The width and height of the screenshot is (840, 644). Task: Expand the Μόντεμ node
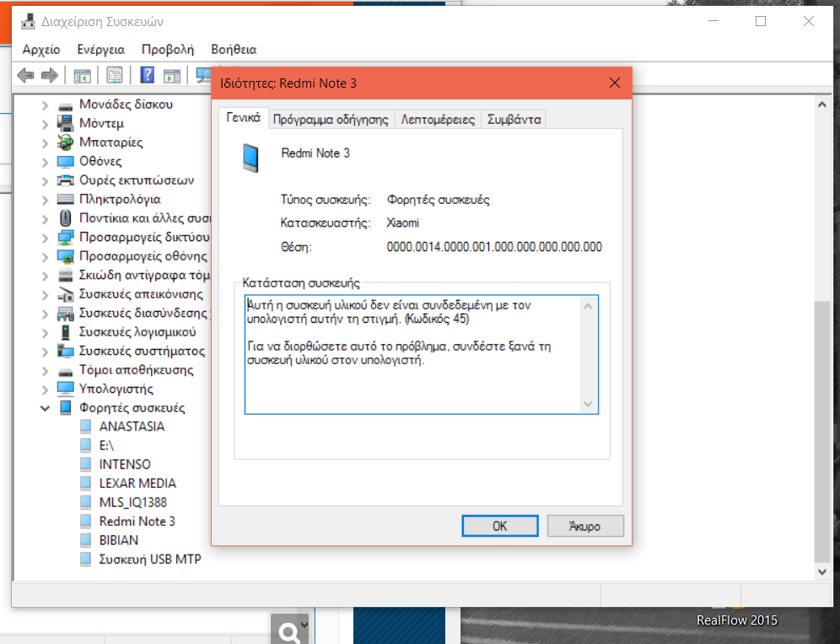click(x=45, y=124)
